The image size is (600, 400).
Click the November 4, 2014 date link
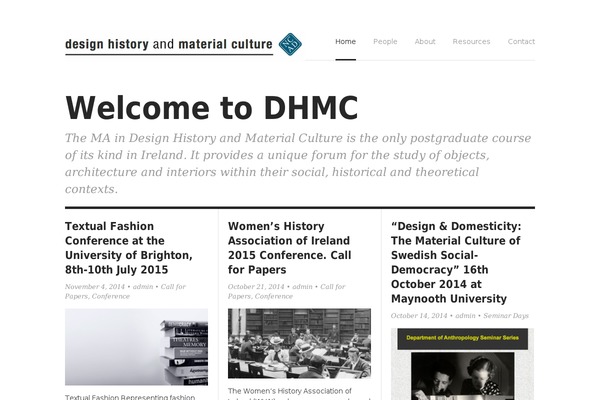95,286
